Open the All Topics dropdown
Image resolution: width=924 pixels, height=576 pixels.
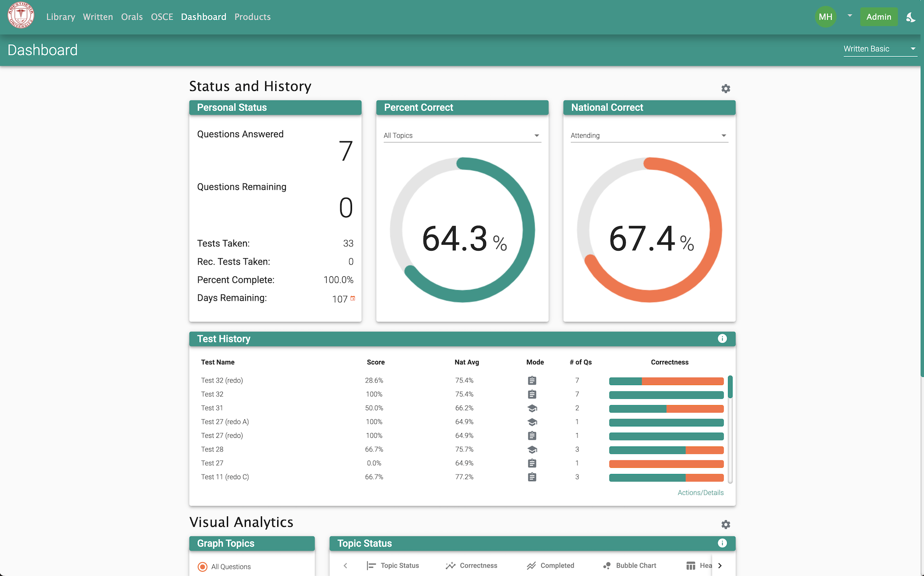pos(462,136)
